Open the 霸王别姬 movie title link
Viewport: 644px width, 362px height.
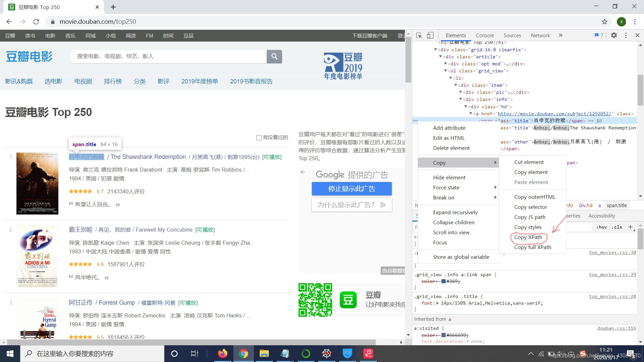(x=80, y=230)
